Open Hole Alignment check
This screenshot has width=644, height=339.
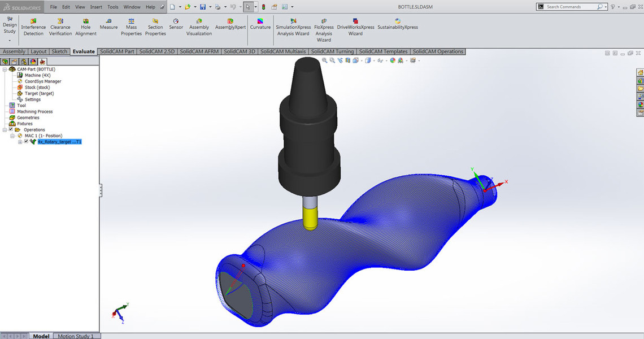[x=85, y=27]
